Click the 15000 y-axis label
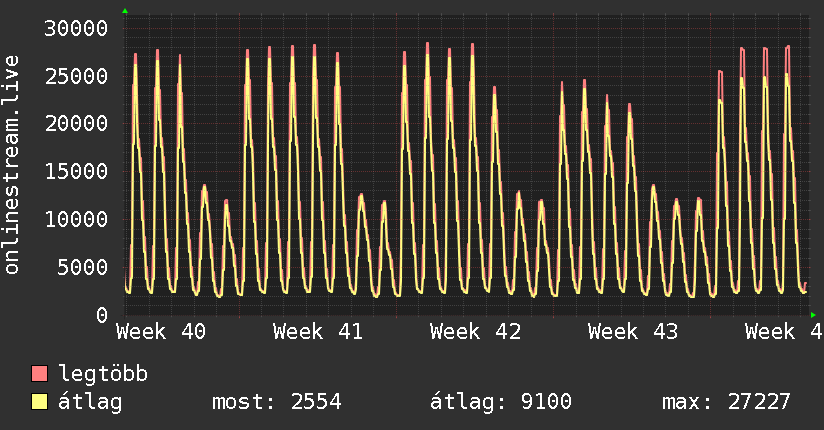 [x=76, y=171]
